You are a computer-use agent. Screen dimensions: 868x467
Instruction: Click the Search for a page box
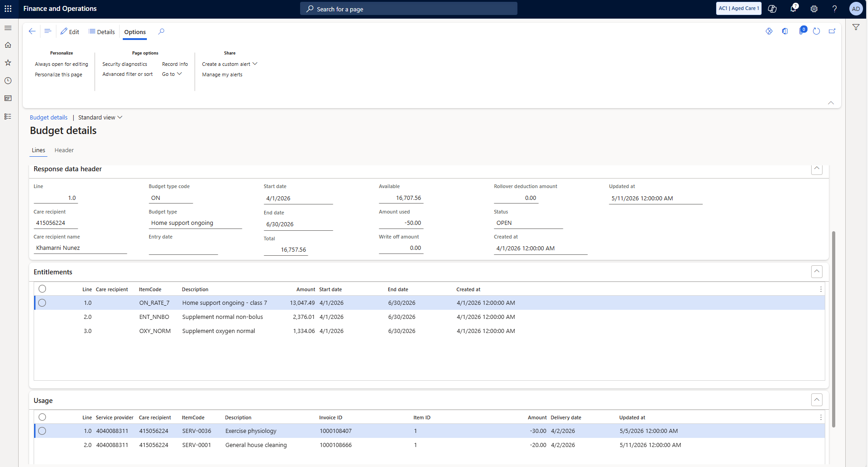(x=409, y=9)
